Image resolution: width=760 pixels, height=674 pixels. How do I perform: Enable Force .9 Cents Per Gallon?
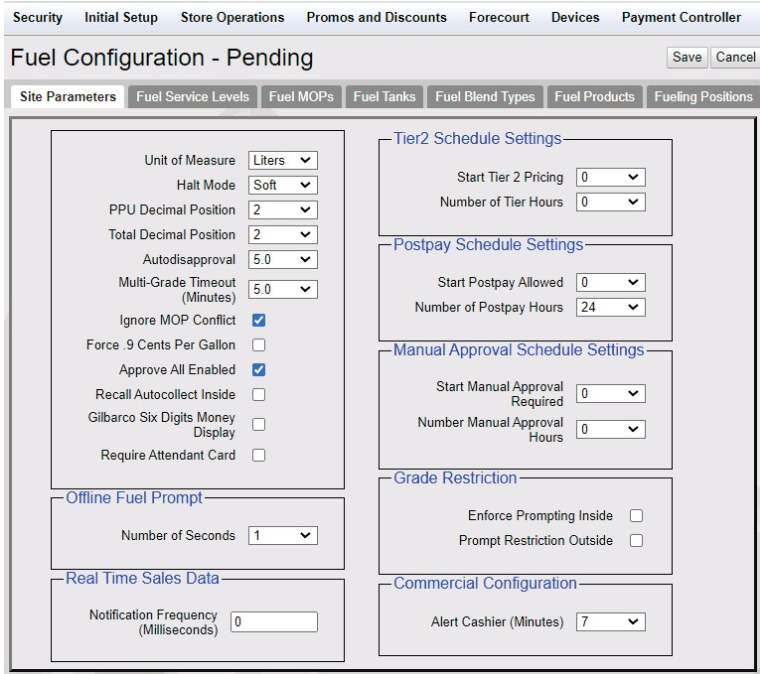259,345
